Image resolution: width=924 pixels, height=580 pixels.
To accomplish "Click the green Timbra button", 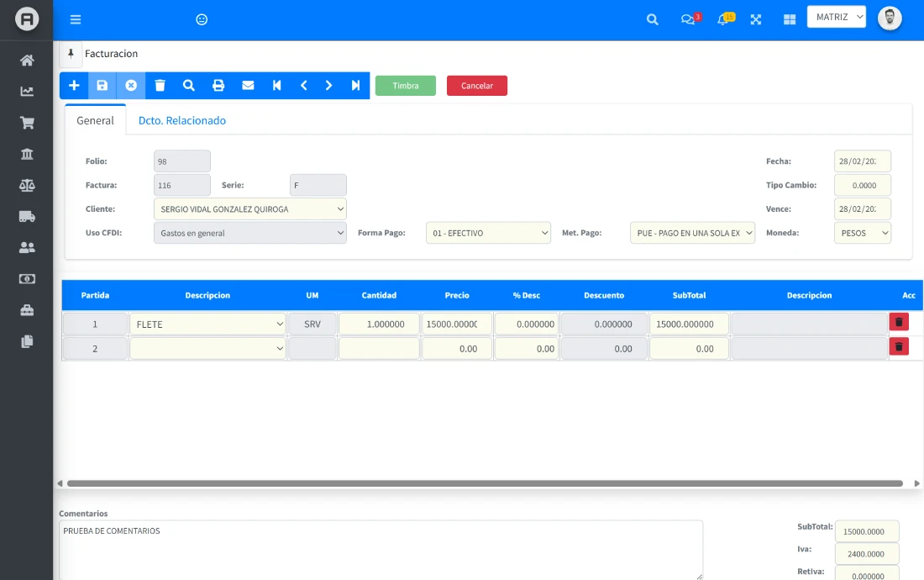I will 406,86.
